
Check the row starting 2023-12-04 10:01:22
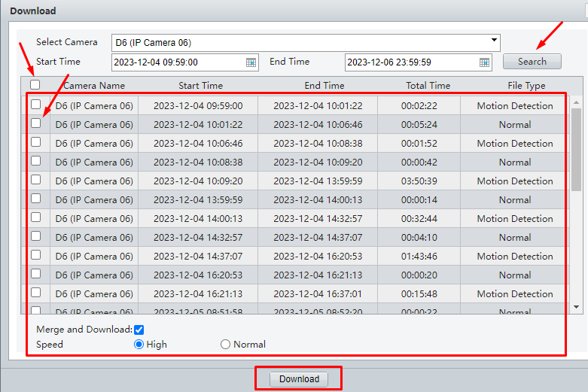tap(35, 123)
